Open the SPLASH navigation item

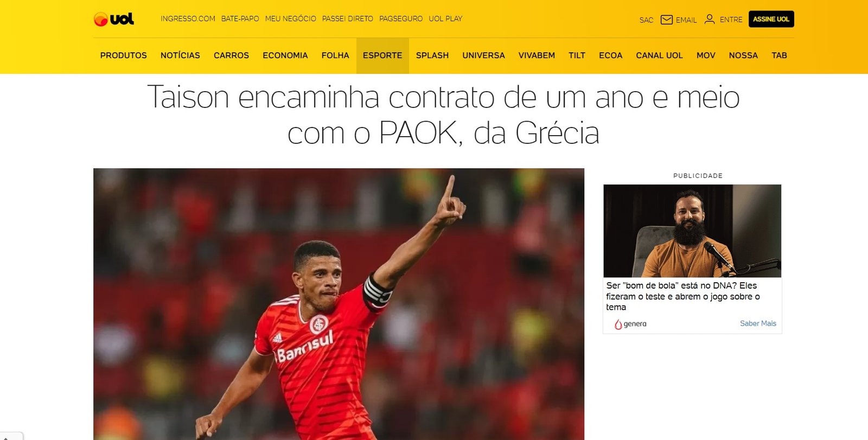point(432,55)
